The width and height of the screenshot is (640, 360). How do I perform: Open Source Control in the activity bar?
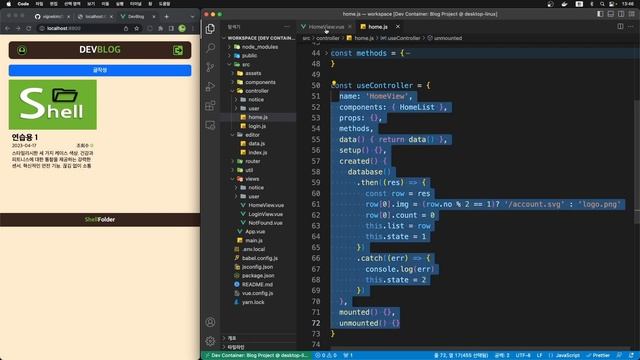pos(210,67)
